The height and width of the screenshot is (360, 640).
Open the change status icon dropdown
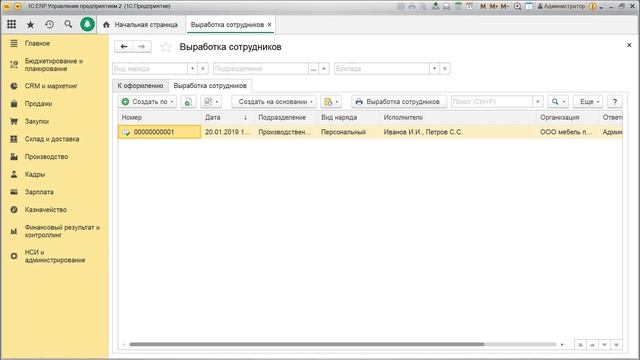tap(211, 102)
